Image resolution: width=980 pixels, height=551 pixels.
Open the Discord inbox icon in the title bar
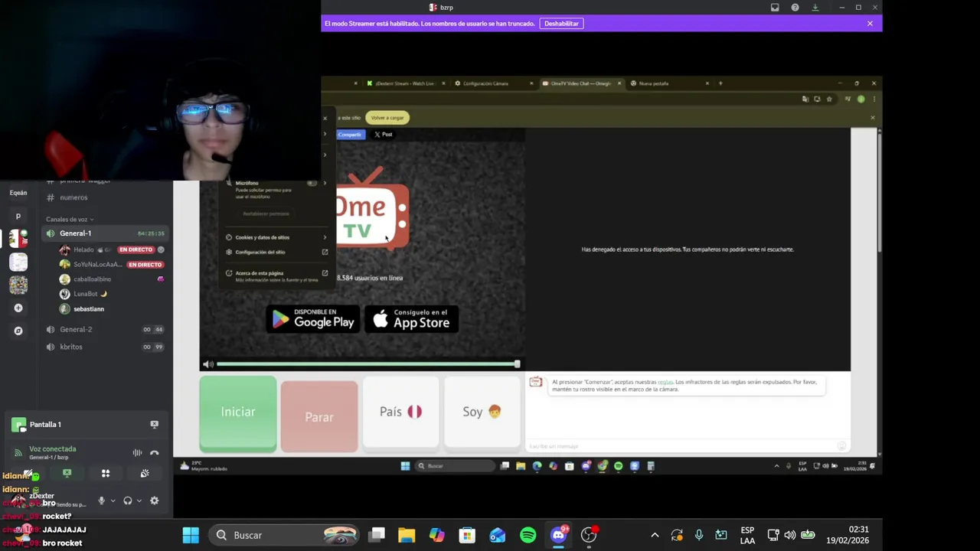click(x=775, y=8)
